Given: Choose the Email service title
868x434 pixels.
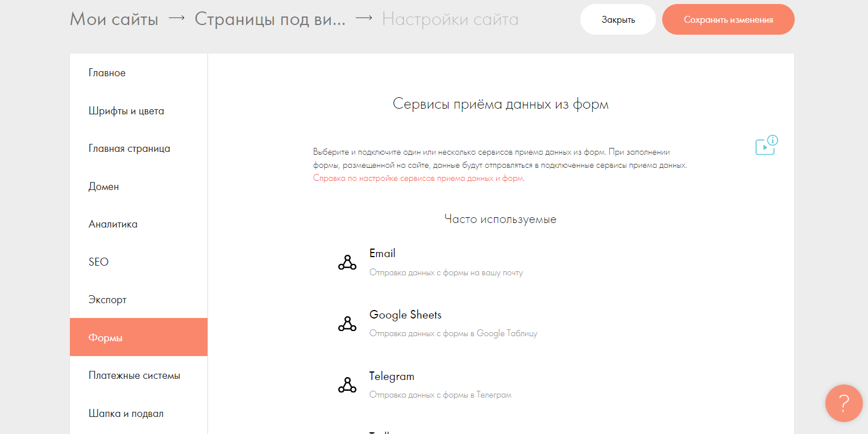Looking at the screenshot, I should coord(383,253).
